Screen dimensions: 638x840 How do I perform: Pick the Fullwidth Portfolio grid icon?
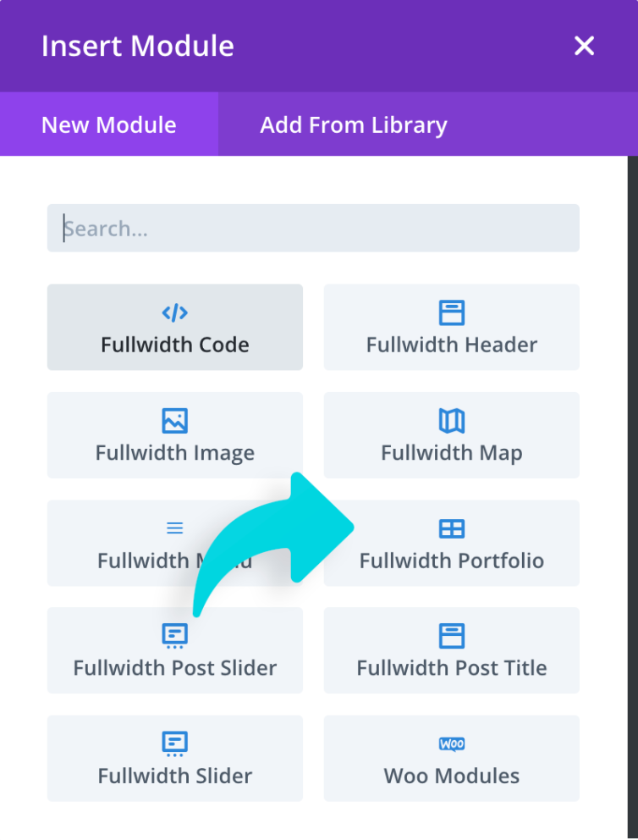click(x=451, y=527)
